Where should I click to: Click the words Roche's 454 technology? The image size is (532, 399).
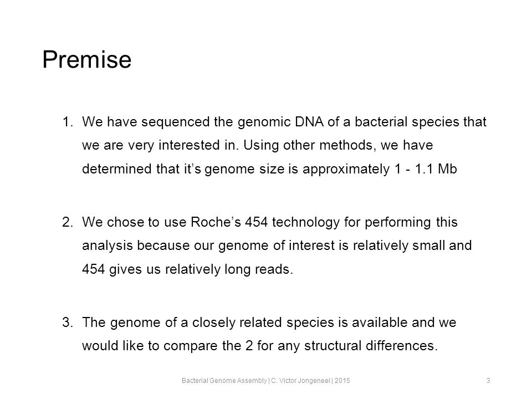(265, 222)
